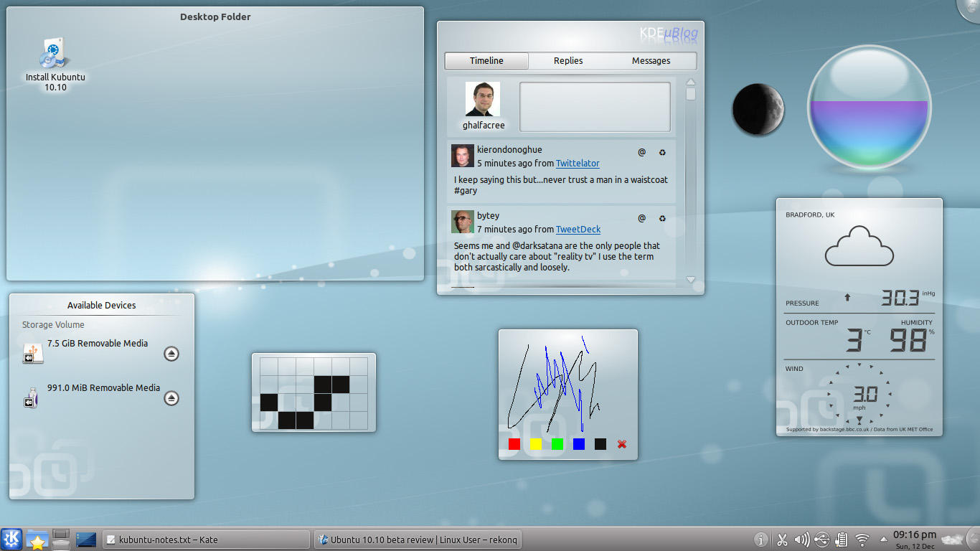Pick the red pen color swatch
This screenshot has height=551, width=980.
click(514, 444)
